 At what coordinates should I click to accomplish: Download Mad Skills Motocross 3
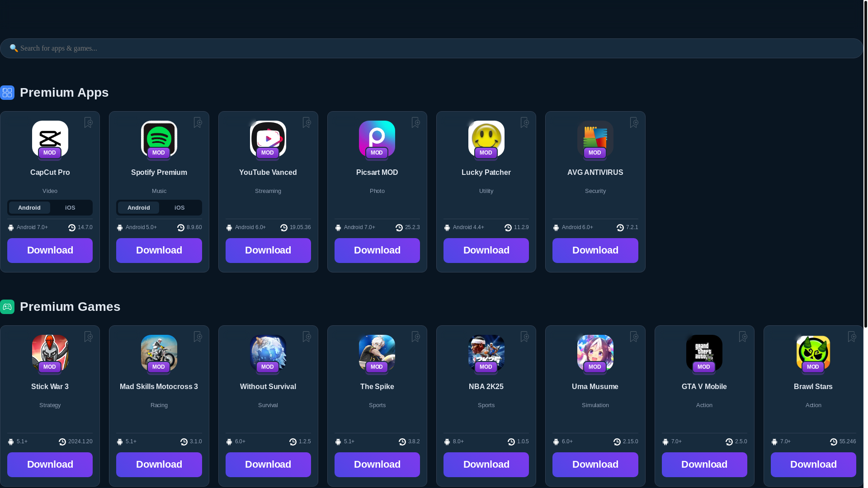[159, 465]
